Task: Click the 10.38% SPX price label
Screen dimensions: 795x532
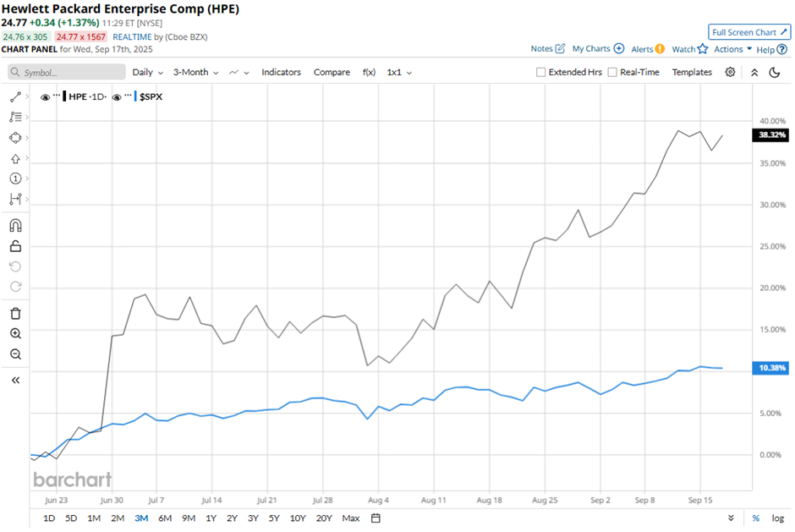Action: tap(770, 368)
